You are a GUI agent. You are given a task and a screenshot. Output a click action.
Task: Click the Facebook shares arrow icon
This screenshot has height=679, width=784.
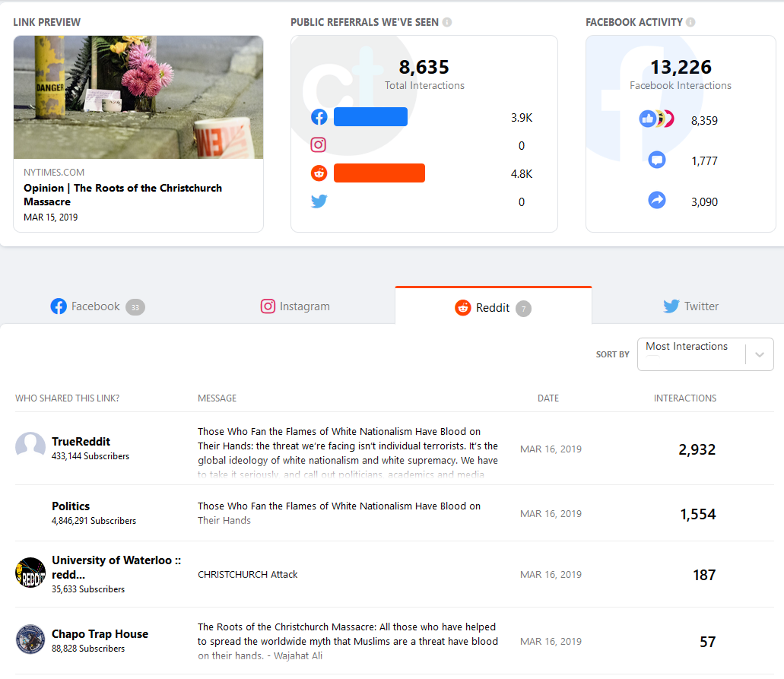657,201
